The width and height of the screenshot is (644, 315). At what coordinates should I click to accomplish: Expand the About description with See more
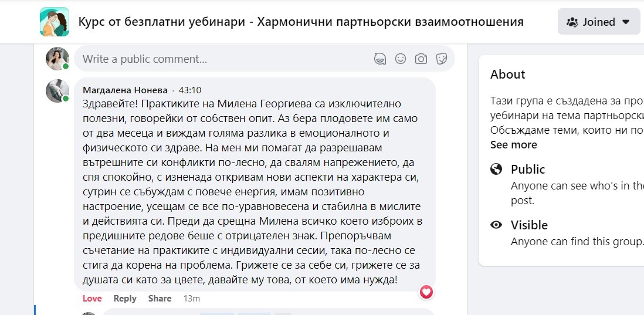tap(513, 144)
